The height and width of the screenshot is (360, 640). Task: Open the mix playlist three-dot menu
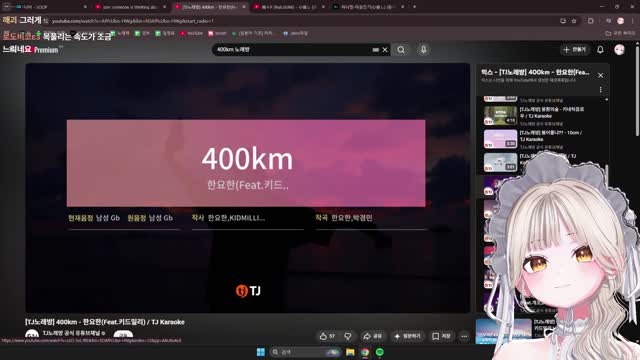click(600, 89)
